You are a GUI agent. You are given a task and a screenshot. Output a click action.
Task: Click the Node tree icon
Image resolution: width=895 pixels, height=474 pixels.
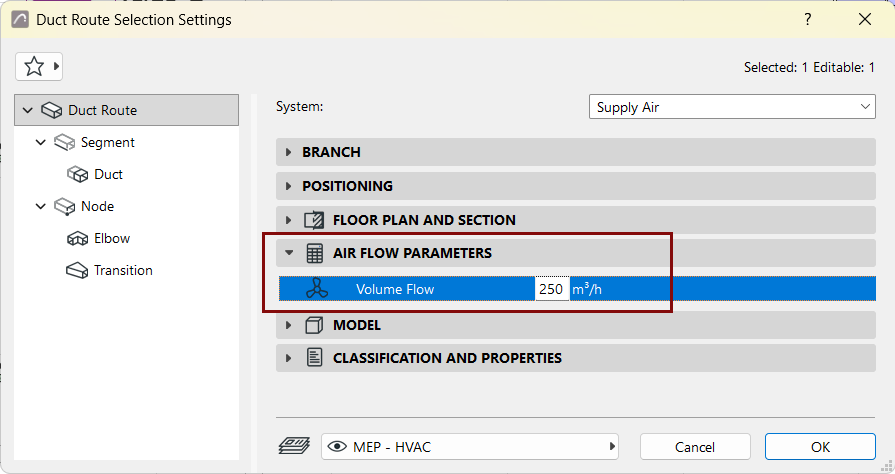tap(64, 206)
